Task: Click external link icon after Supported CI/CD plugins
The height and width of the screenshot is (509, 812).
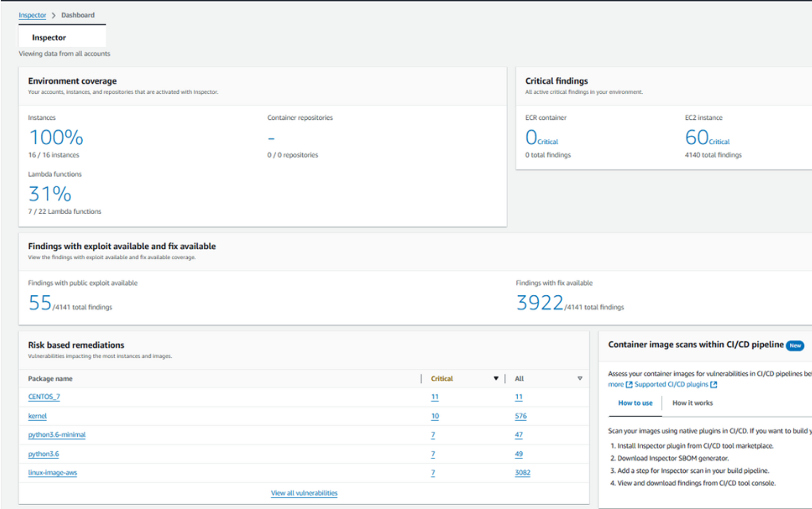Action: [713, 384]
